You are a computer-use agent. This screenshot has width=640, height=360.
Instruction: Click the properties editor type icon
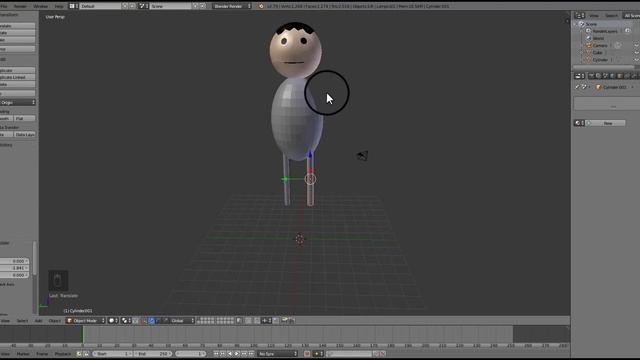pos(580,76)
